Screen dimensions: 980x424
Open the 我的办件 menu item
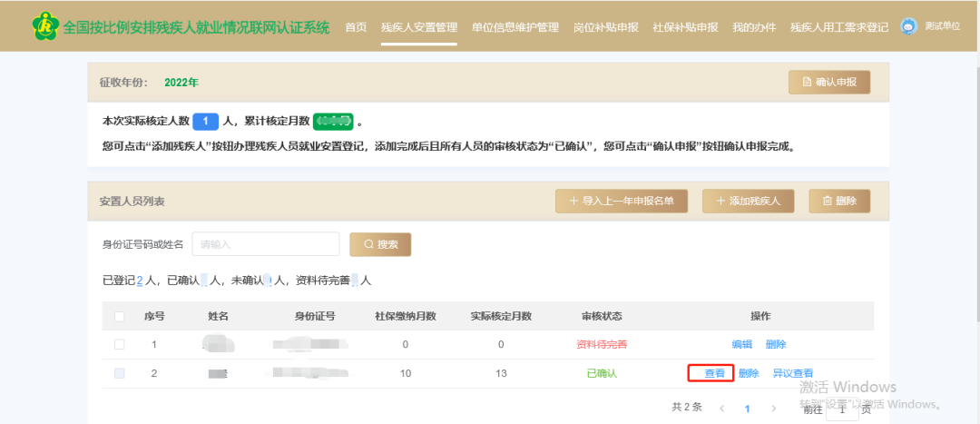point(754,27)
